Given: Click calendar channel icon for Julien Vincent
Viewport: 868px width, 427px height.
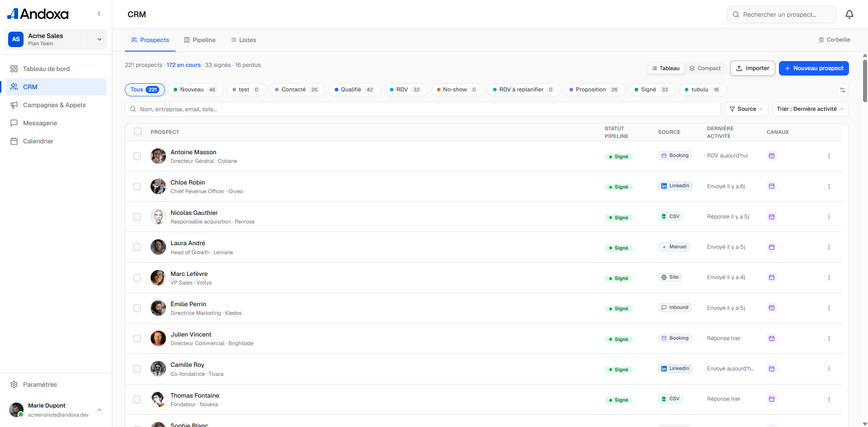Looking at the screenshot, I should click(x=772, y=338).
